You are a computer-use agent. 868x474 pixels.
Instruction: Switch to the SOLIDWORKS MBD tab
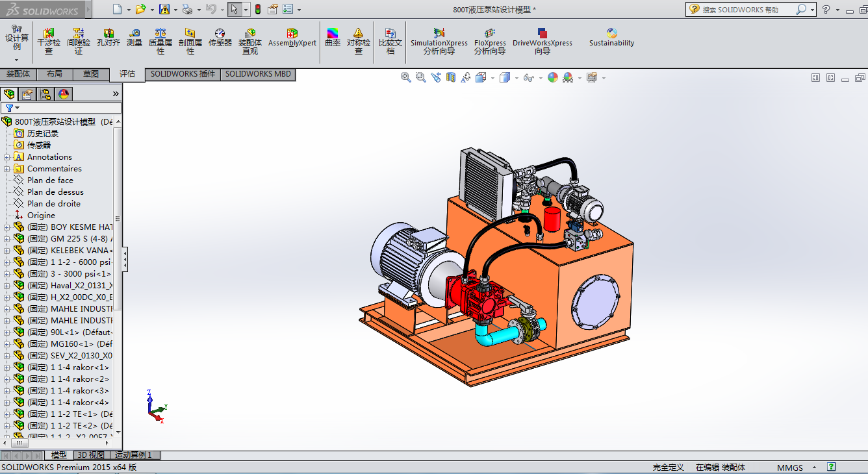tap(258, 74)
